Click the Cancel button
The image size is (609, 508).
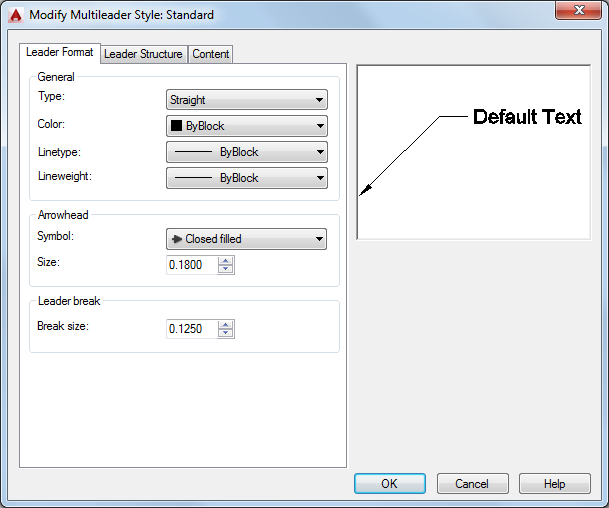472,484
